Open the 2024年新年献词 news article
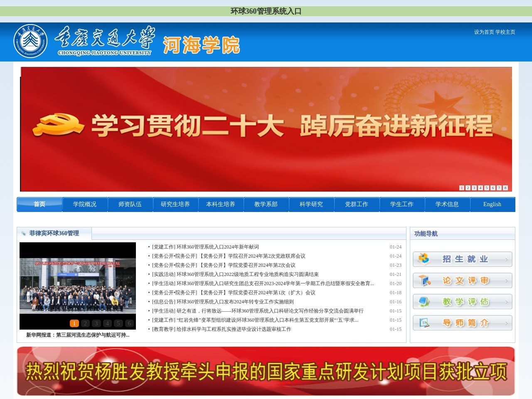This screenshot has width=532, height=399. point(217,247)
